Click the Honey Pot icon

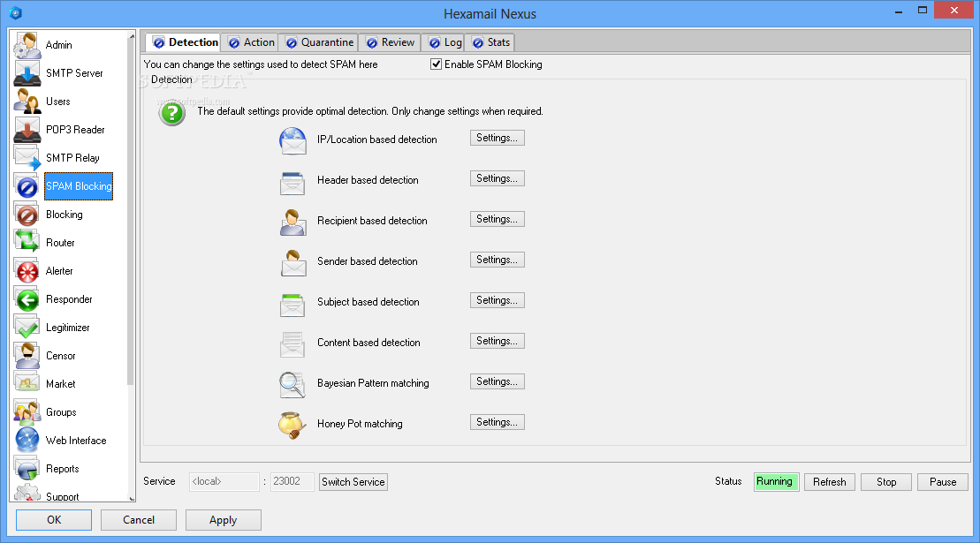click(292, 425)
